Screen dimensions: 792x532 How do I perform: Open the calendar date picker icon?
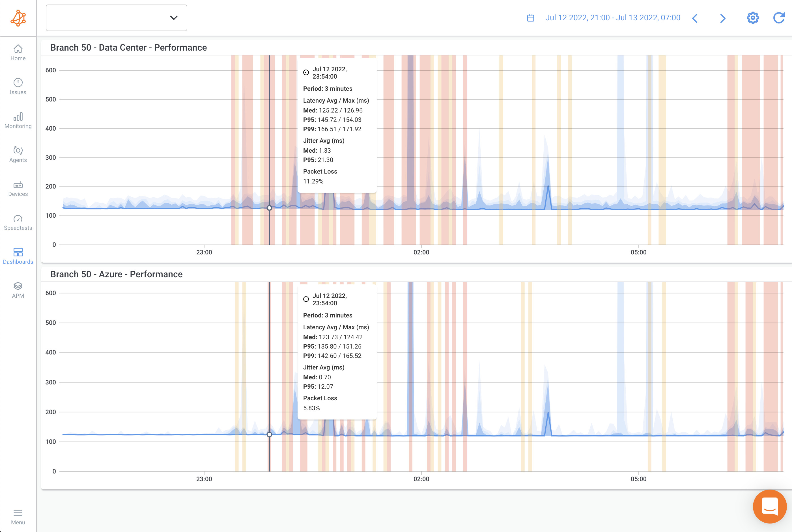coord(531,17)
